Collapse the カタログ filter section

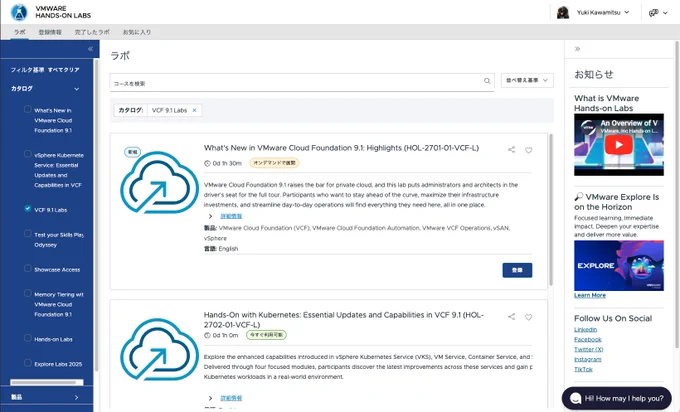click(76, 89)
